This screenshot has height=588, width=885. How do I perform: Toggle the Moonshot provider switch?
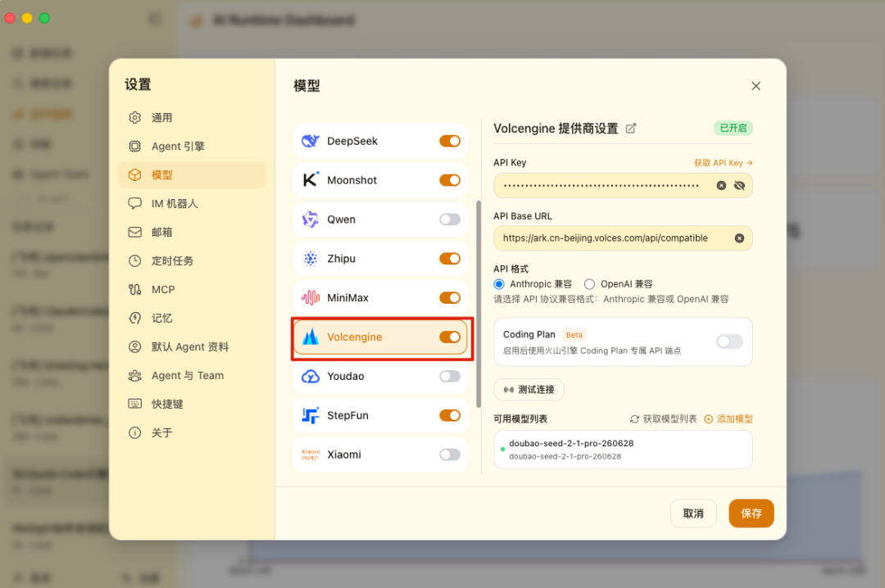(x=450, y=180)
